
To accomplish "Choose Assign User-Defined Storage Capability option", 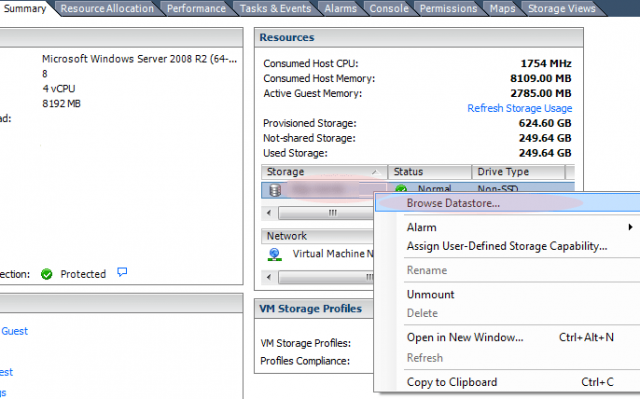I will [x=507, y=246].
